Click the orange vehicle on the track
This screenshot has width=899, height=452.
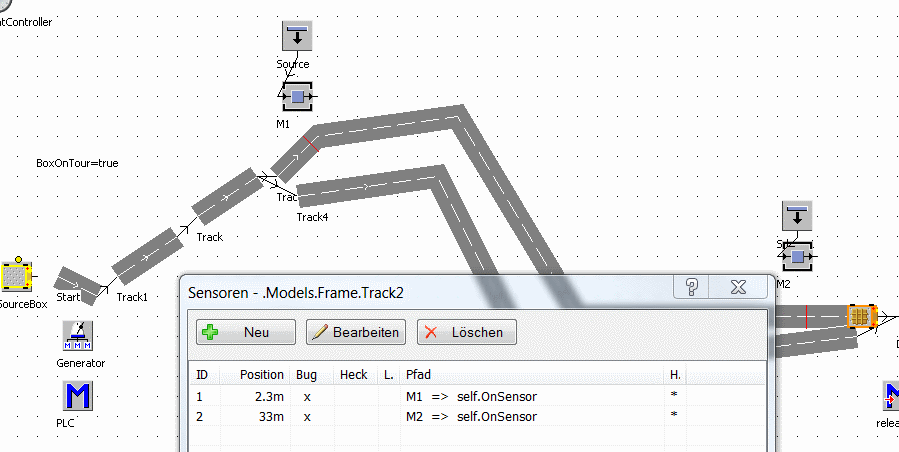860,316
